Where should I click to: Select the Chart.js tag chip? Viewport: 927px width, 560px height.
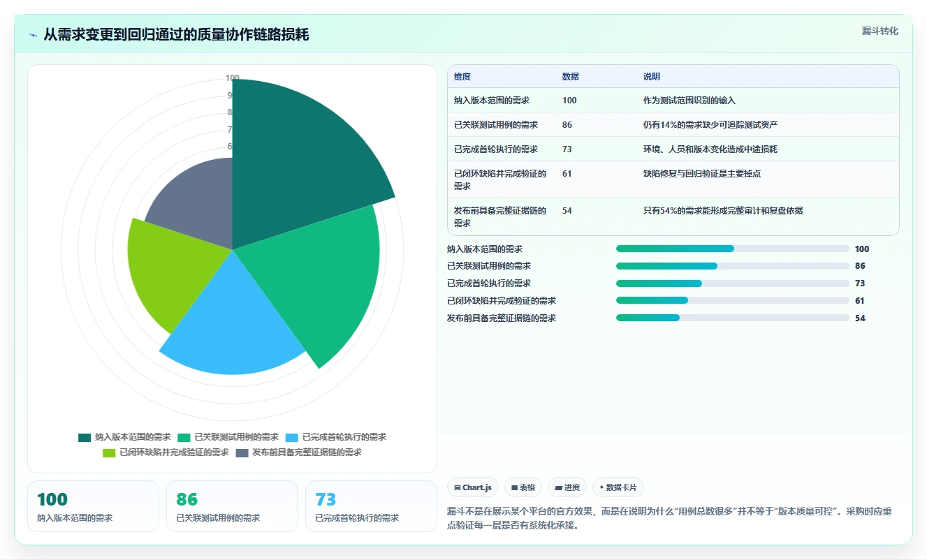(x=473, y=487)
